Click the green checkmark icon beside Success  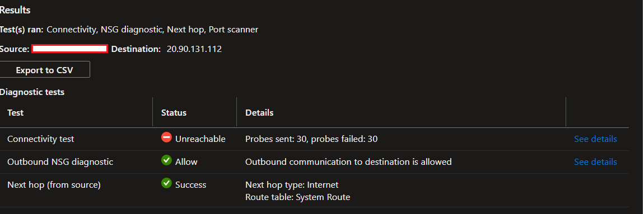tap(166, 183)
